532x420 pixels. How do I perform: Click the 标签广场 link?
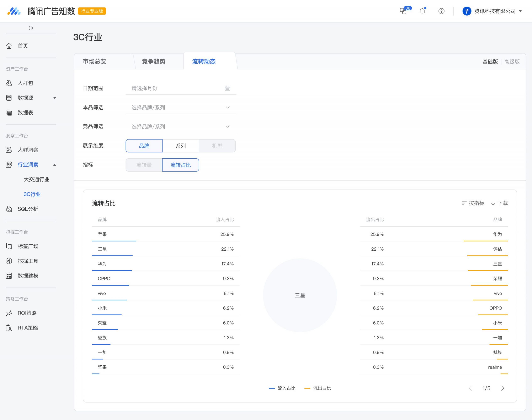28,246
